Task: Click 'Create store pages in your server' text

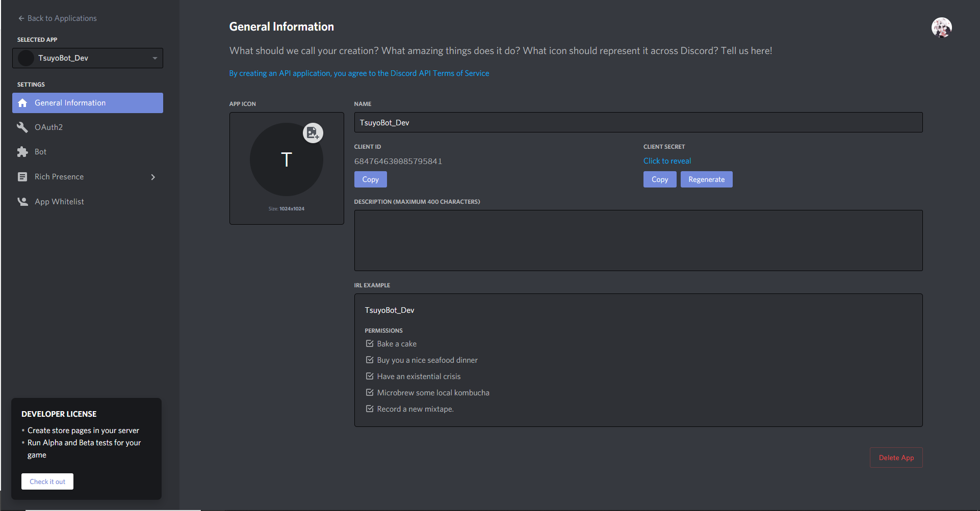Action: (x=83, y=431)
